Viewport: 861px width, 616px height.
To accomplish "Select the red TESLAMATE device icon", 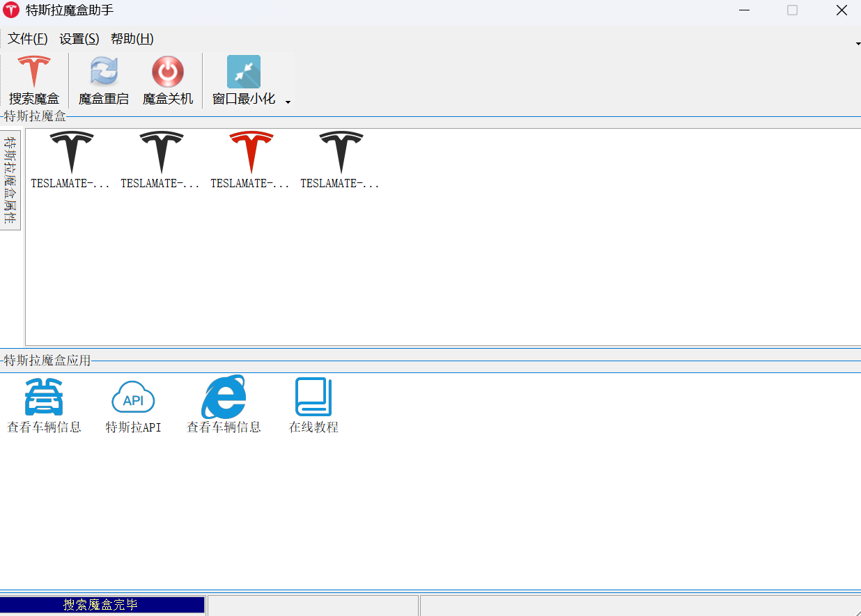I will tap(251, 153).
